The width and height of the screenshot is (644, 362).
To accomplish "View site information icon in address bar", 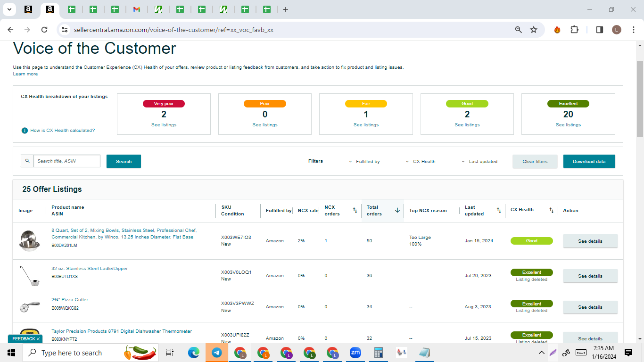I will pyautogui.click(x=64, y=30).
